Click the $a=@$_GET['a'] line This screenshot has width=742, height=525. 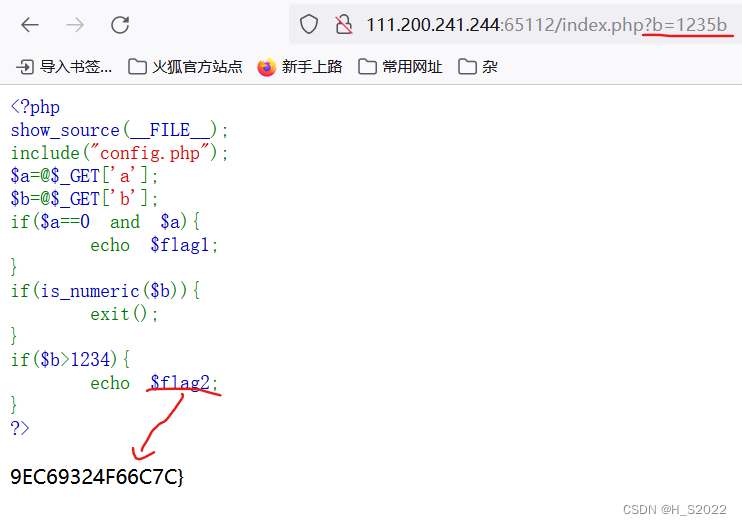(x=84, y=176)
